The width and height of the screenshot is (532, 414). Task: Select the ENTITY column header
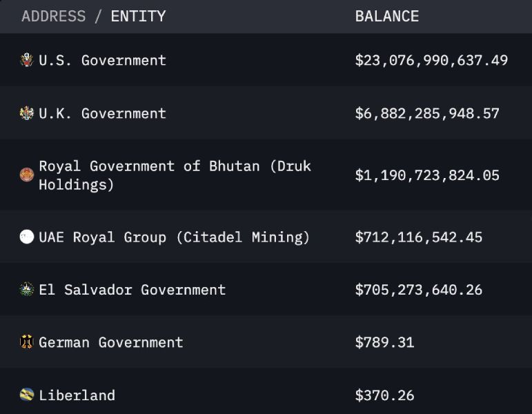click(138, 16)
